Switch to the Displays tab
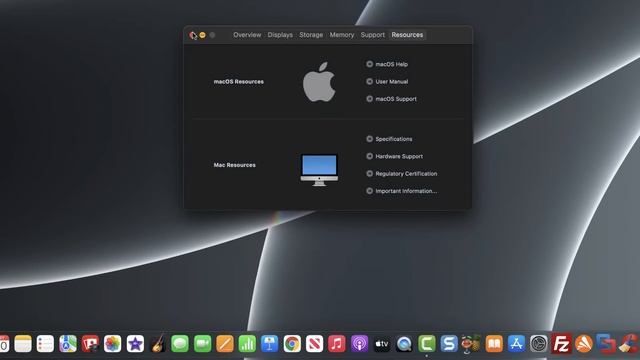The image size is (640, 360). [x=280, y=35]
